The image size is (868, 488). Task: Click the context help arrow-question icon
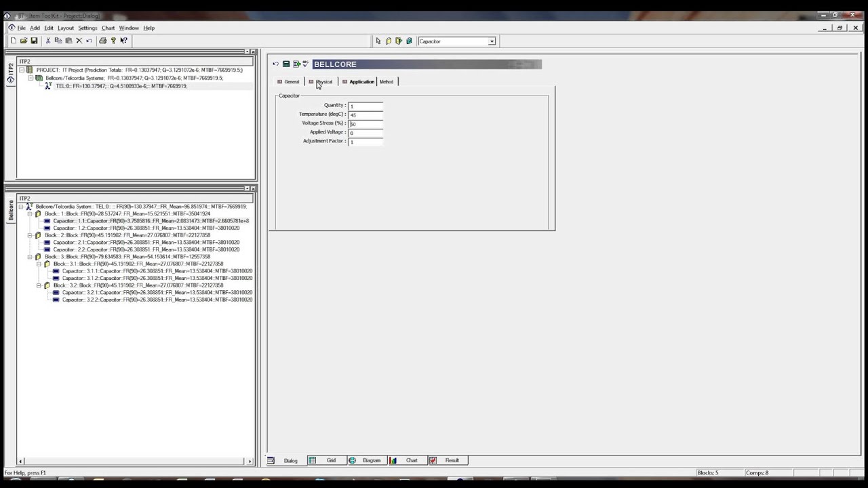[123, 41]
